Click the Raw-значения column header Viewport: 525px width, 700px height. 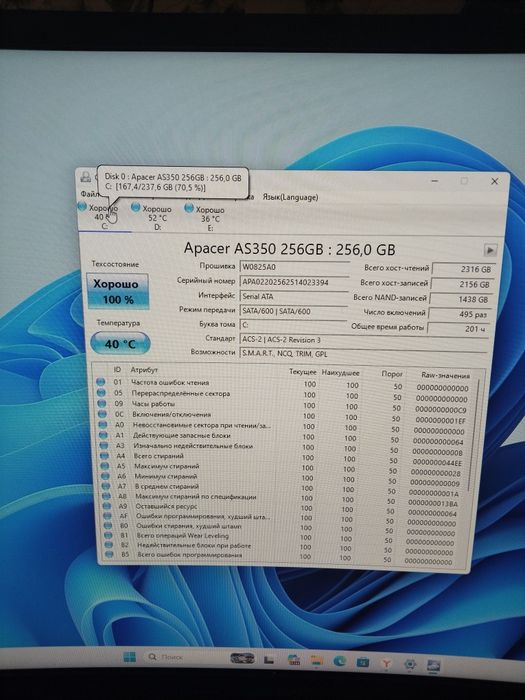pyautogui.click(x=446, y=375)
